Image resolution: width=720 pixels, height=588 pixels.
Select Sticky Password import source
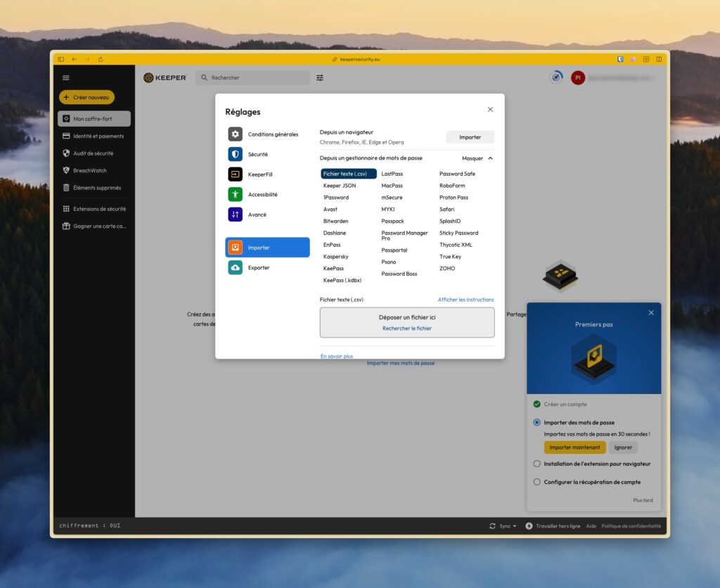point(458,233)
